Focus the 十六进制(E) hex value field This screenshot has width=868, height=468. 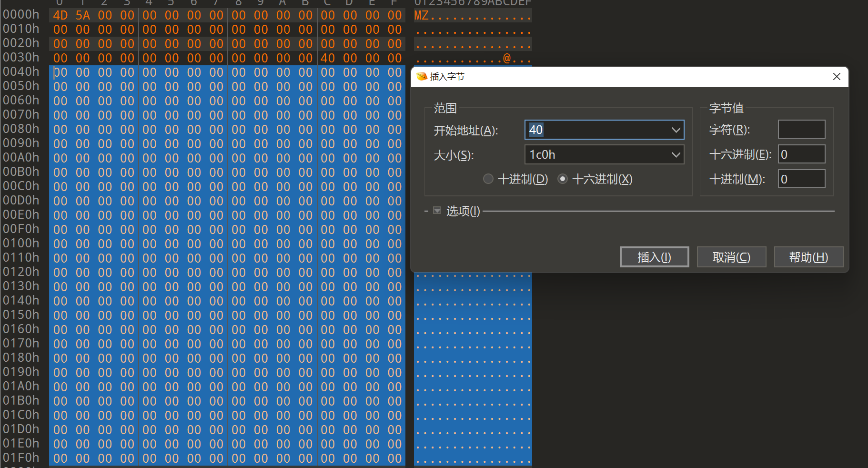pos(801,154)
